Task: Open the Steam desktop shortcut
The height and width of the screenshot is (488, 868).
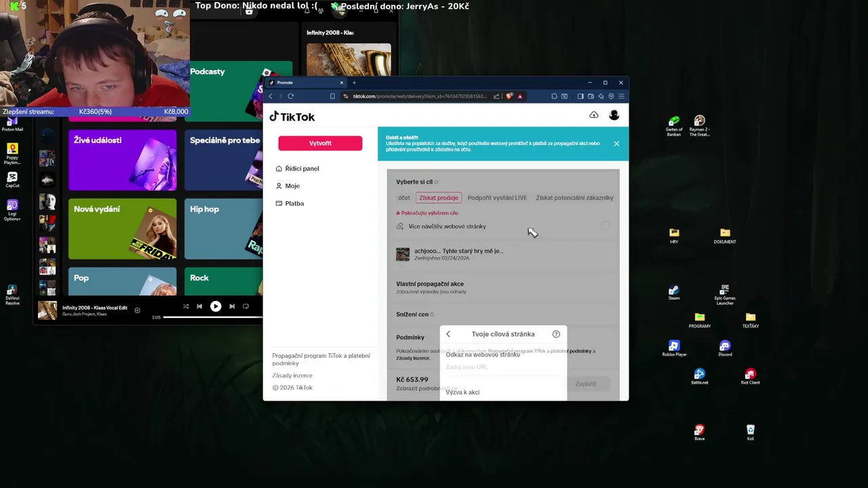Action: point(674,292)
